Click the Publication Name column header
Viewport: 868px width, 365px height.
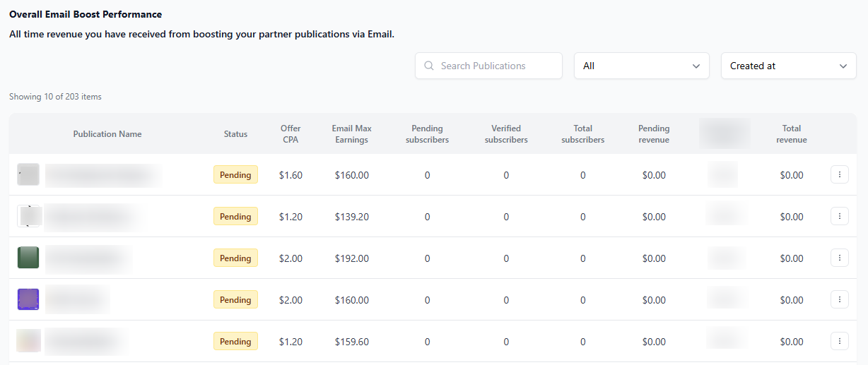107,134
